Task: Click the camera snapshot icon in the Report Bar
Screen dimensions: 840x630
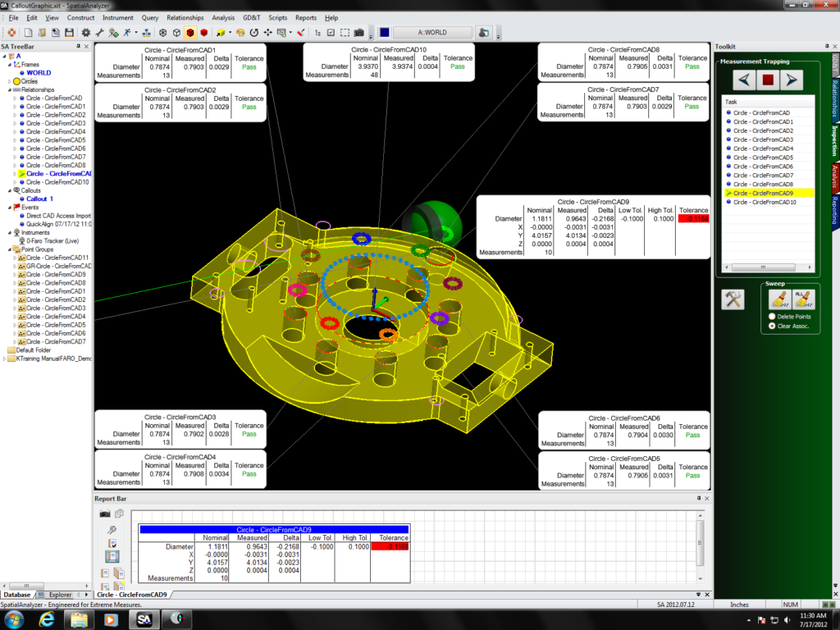Action: pos(104,514)
